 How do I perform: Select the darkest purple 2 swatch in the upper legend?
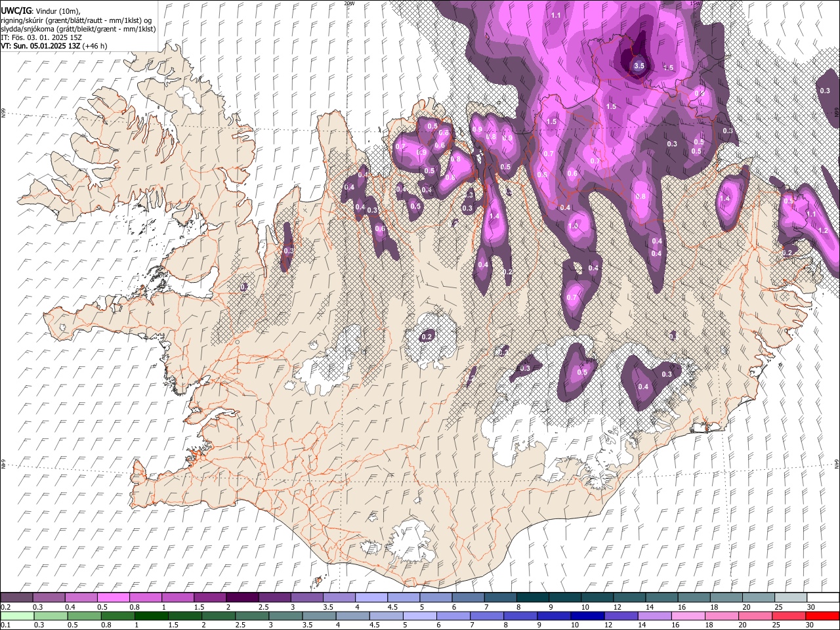tap(242, 597)
